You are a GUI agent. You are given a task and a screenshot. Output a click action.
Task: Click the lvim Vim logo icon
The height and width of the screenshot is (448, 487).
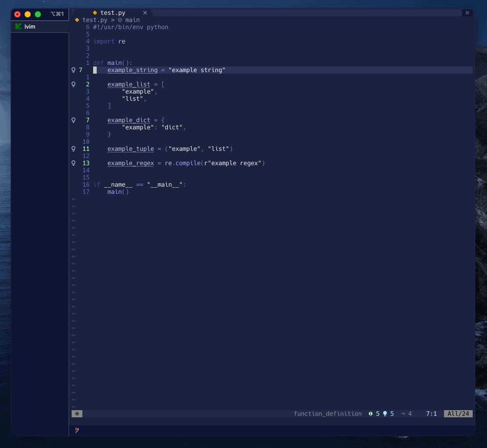18,27
